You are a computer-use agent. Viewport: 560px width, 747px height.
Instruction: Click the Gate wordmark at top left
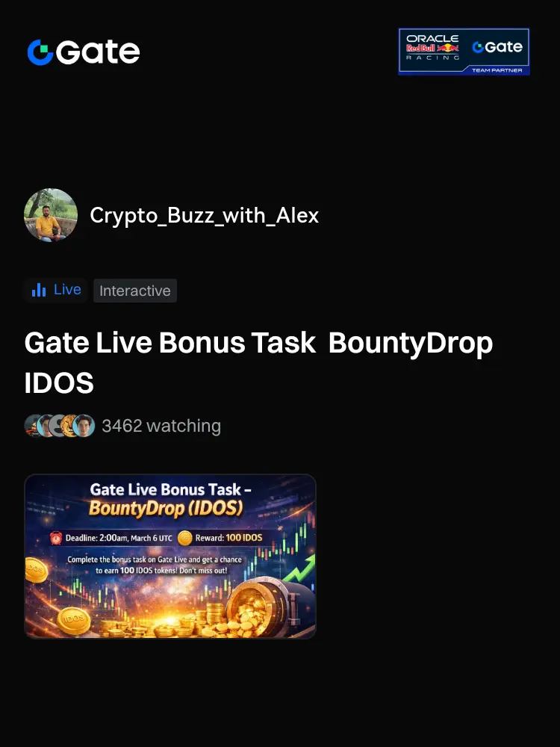98,52
